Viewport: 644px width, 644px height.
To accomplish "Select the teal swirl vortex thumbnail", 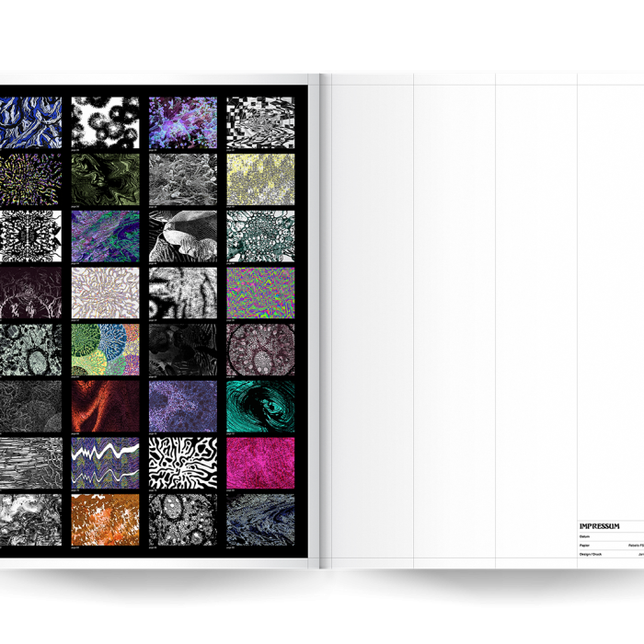I will coord(260,407).
